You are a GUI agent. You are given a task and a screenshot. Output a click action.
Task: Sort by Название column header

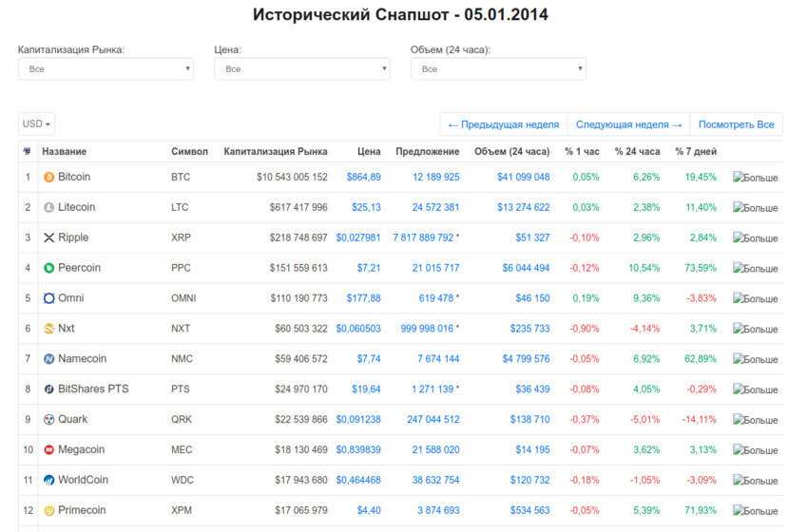pyautogui.click(x=65, y=152)
